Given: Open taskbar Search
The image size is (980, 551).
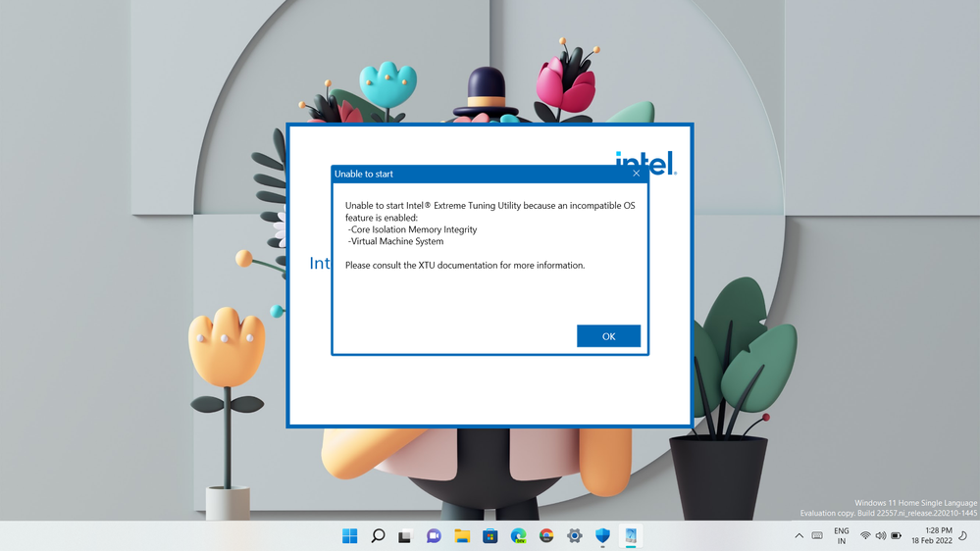Looking at the screenshot, I should (378, 536).
